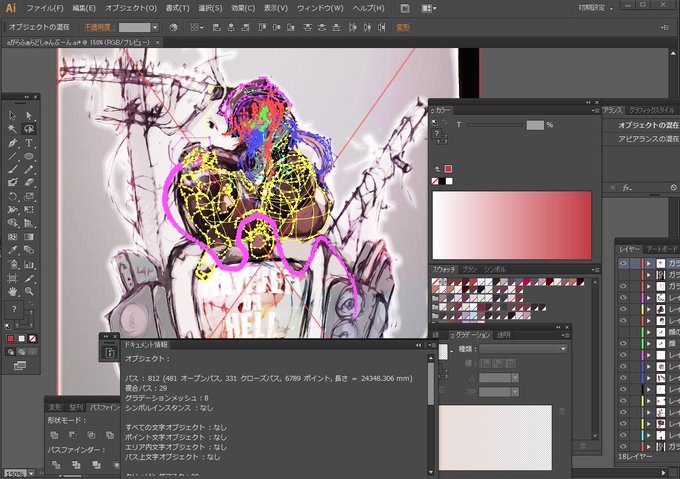Image resolution: width=680 pixels, height=479 pixels.
Task: Select the Blend tool
Action: click(x=29, y=250)
